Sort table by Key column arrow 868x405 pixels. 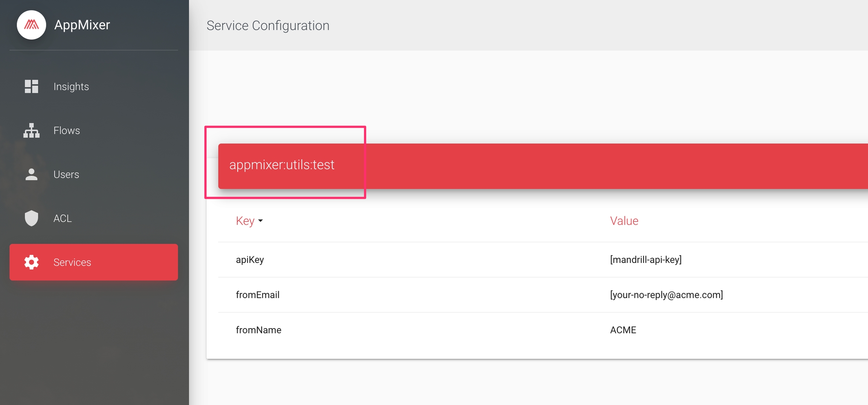click(x=260, y=221)
